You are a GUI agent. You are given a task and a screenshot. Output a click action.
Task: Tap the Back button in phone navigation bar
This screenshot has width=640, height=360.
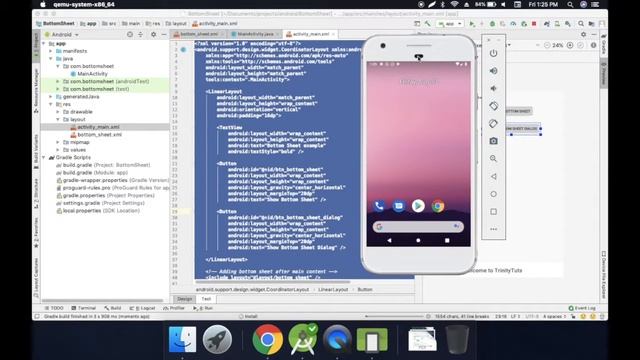[x=389, y=240]
